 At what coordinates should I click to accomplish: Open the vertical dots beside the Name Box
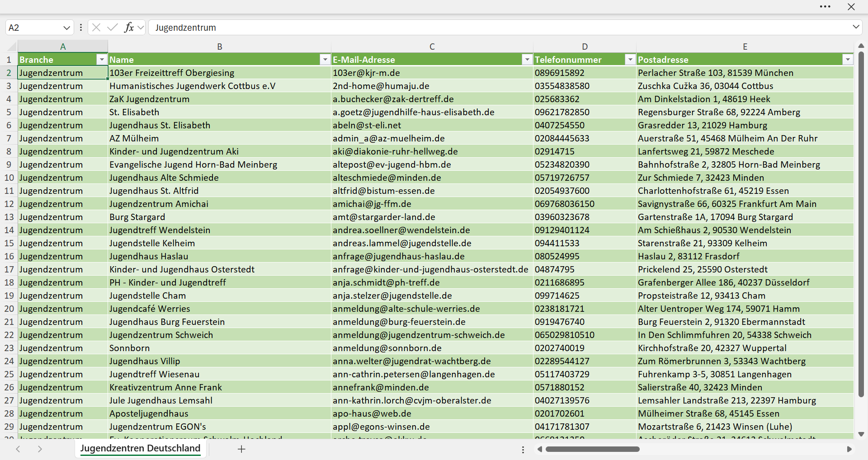pyautogui.click(x=81, y=28)
